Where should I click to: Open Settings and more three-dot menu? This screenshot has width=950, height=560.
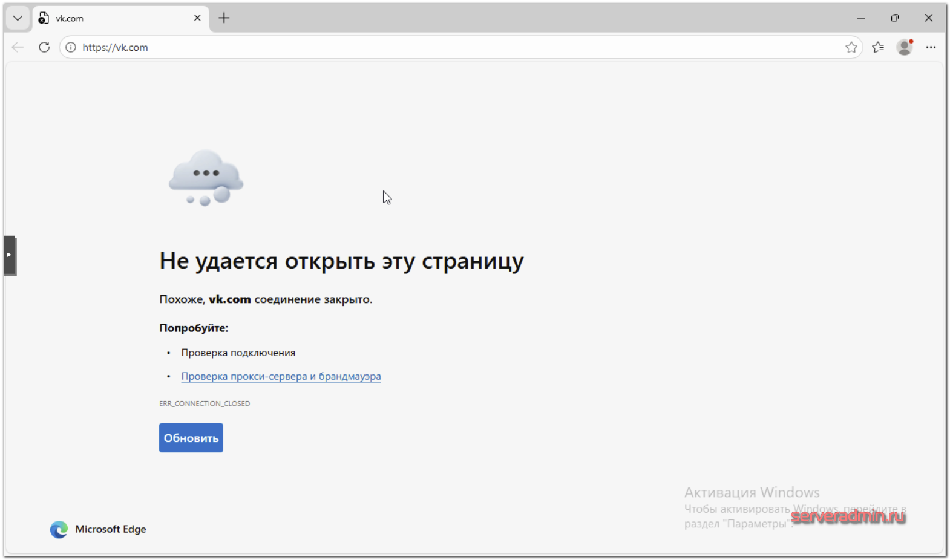point(931,47)
